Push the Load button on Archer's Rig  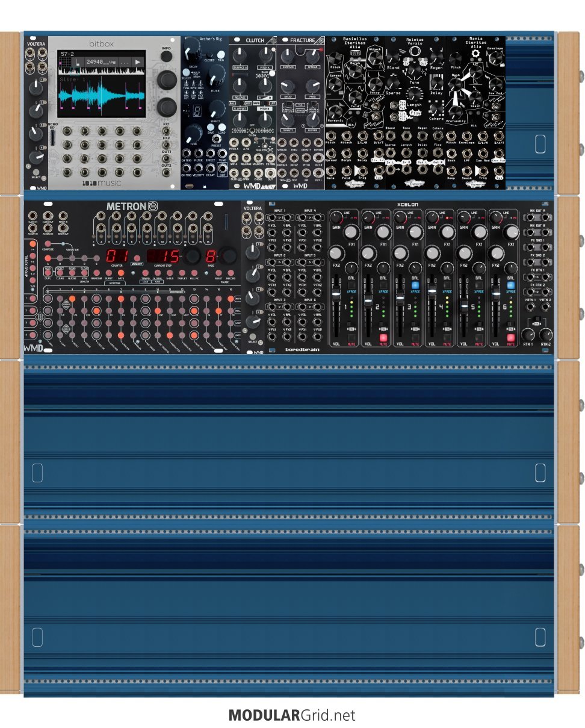click(x=222, y=127)
